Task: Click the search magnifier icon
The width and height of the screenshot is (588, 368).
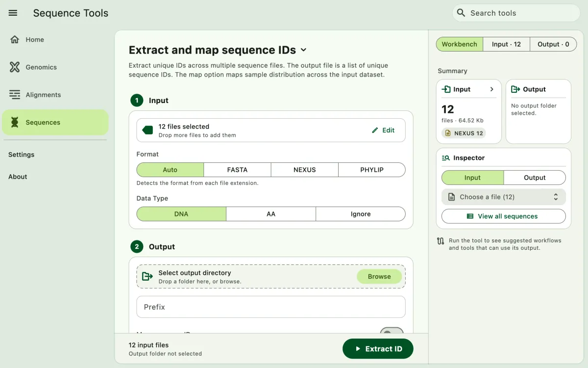Action: [x=461, y=13]
